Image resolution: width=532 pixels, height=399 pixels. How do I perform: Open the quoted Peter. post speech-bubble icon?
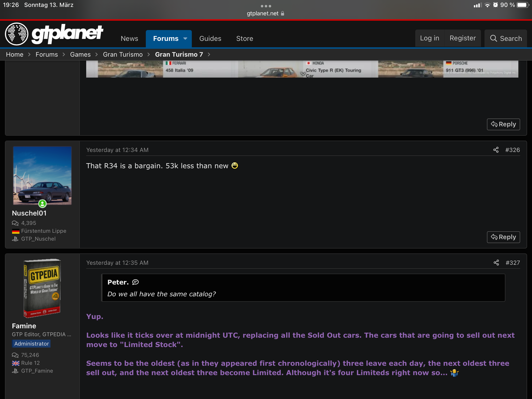pos(135,282)
